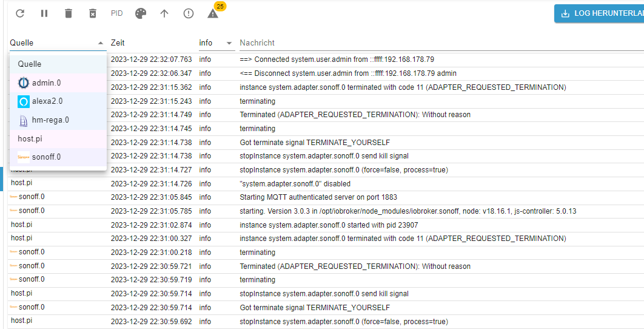The height and width of the screenshot is (329, 644).
Task: Choose admin.0 from the source list
Action: [x=58, y=83]
